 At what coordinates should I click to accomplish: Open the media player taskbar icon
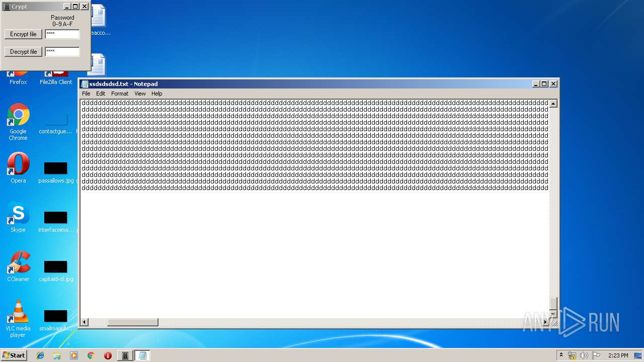(74, 355)
